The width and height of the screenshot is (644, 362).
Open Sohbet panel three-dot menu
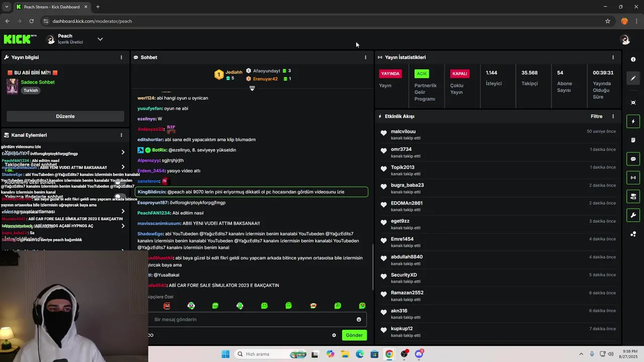point(365,57)
